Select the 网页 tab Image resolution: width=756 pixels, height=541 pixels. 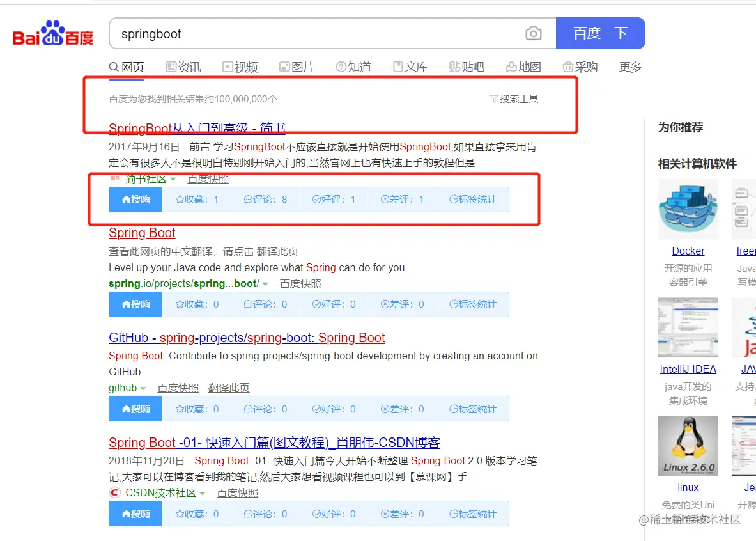pyautogui.click(x=127, y=67)
